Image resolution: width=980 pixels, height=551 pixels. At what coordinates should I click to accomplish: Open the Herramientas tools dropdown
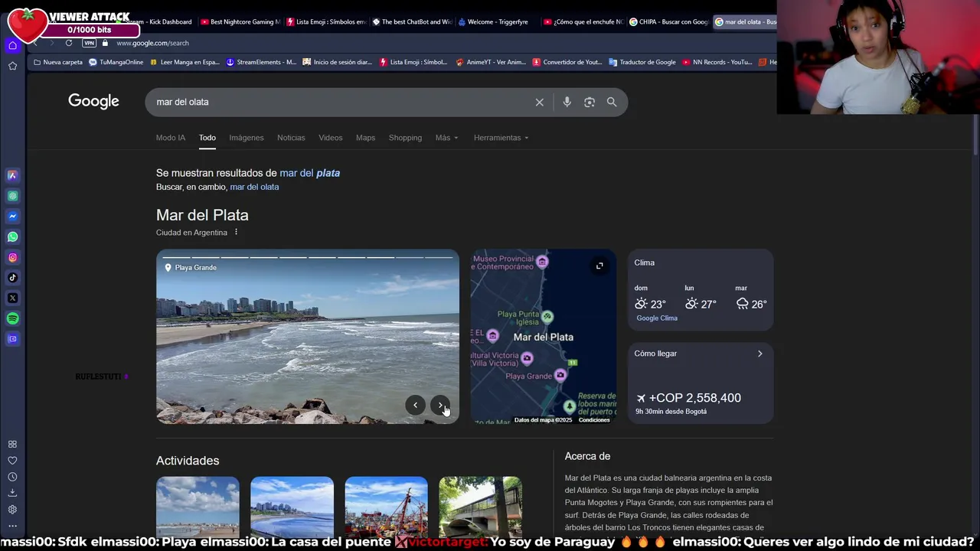(x=501, y=138)
